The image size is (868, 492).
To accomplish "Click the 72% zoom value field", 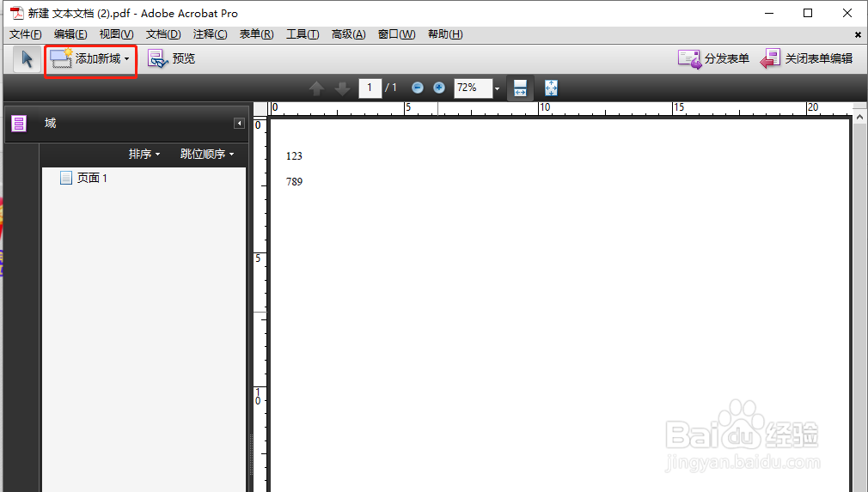I will coord(474,88).
